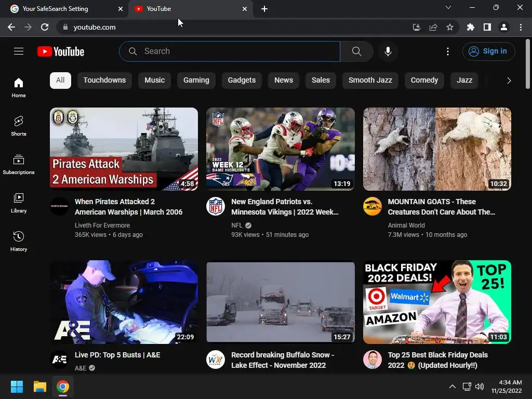Select the Comedy chip
Screen dimensions: 532x399
click(x=424, y=81)
